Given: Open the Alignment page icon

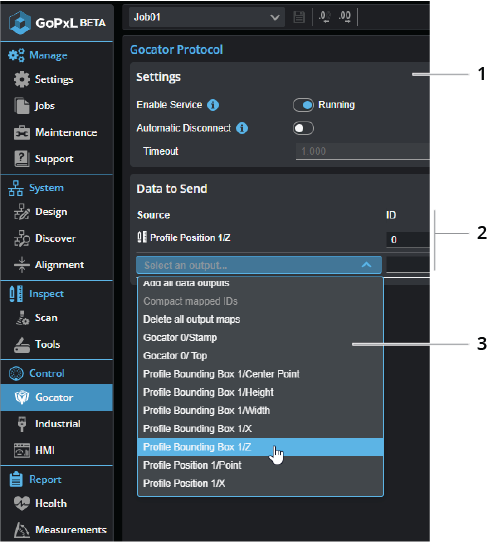Looking at the screenshot, I should click(22, 265).
